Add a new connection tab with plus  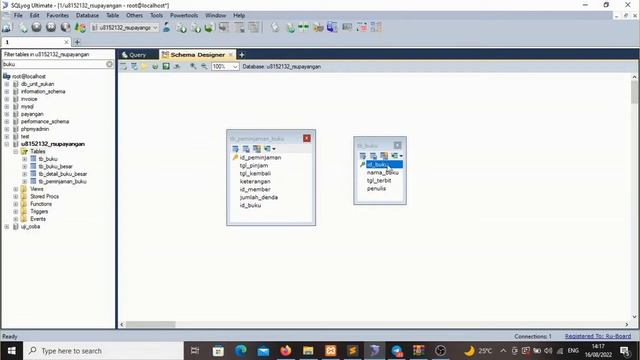click(77, 42)
